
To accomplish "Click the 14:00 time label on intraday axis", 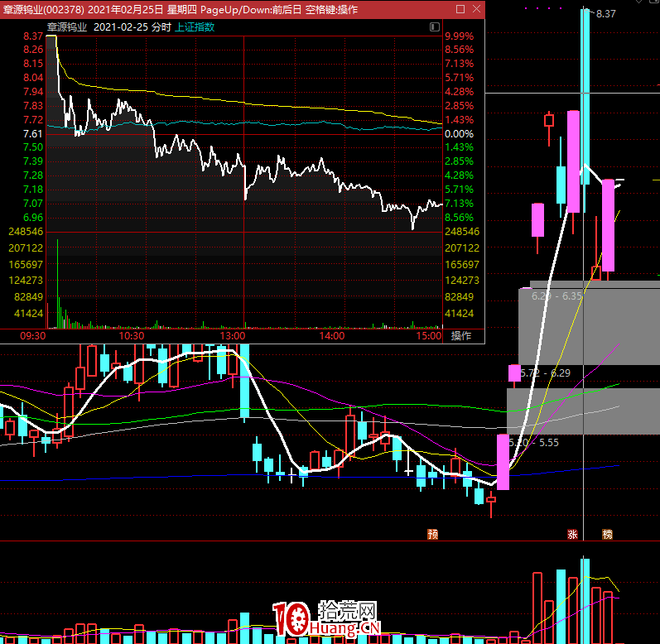I will tap(332, 336).
